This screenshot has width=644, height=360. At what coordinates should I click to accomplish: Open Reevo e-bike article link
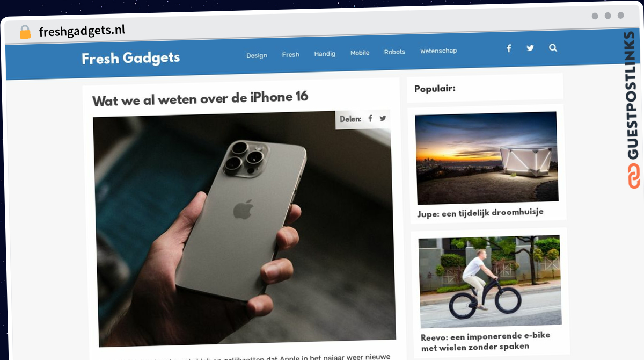pyautogui.click(x=486, y=341)
